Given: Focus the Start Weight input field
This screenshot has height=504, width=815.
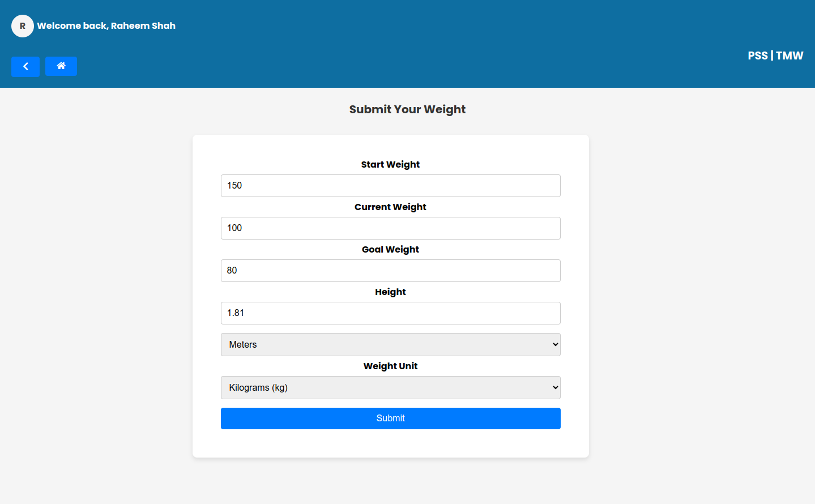Looking at the screenshot, I should [391, 186].
